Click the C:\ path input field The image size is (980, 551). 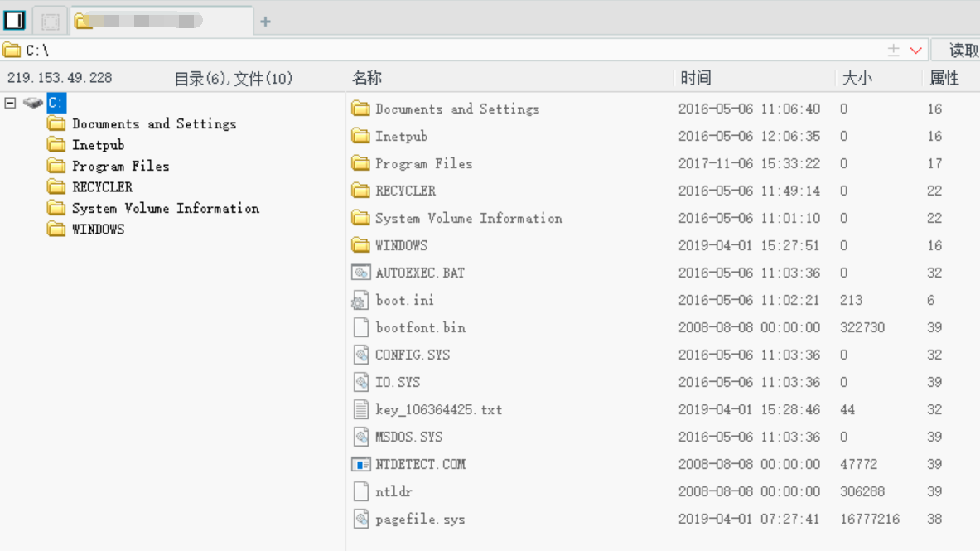(x=414, y=51)
